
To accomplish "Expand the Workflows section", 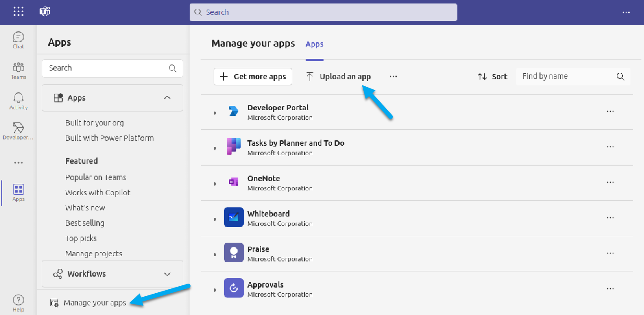I will pyautogui.click(x=112, y=274).
